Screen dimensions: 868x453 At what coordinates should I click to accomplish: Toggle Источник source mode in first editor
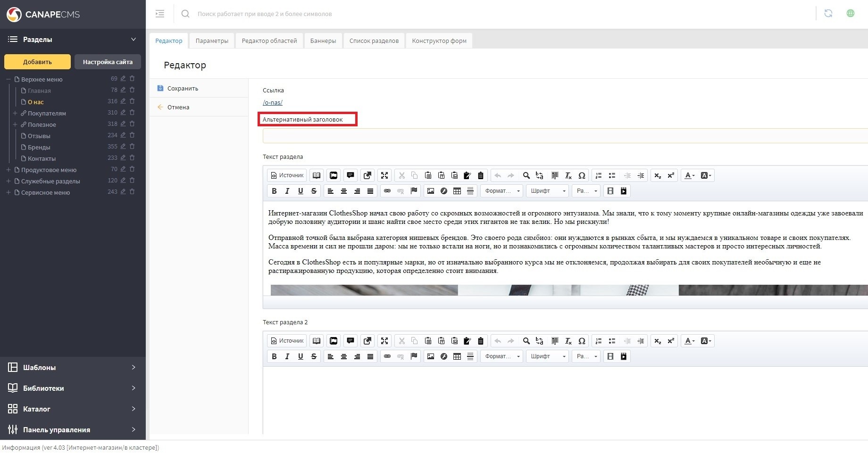click(287, 175)
